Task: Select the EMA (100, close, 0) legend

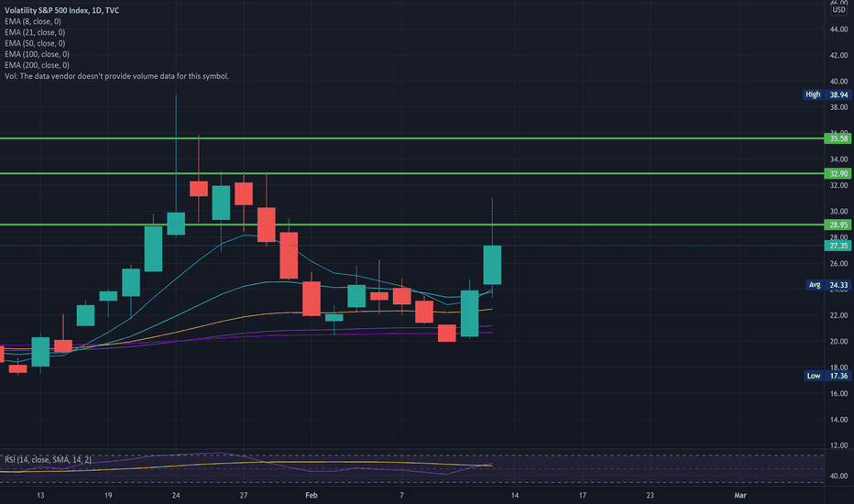Action: (x=37, y=54)
